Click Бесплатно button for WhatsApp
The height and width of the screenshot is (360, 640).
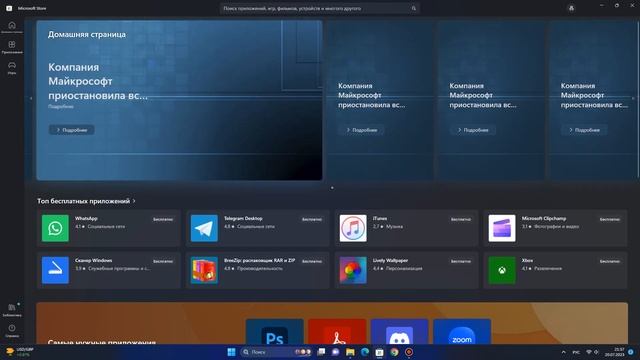(163, 219)
